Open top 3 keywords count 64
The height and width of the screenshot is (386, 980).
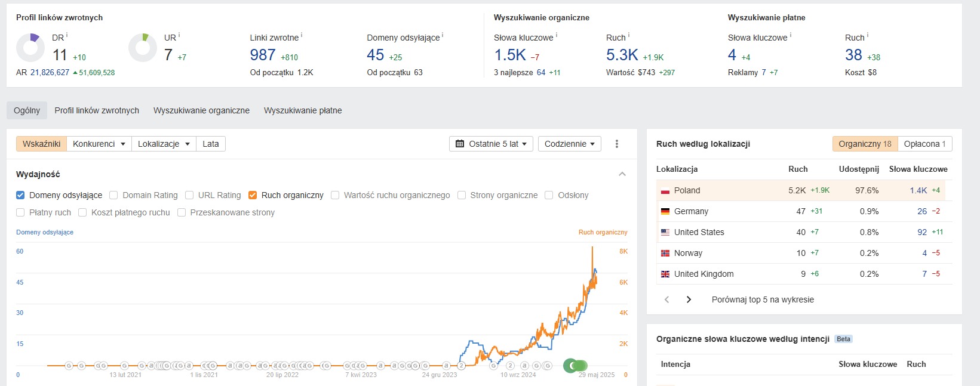tap(541, 72)
